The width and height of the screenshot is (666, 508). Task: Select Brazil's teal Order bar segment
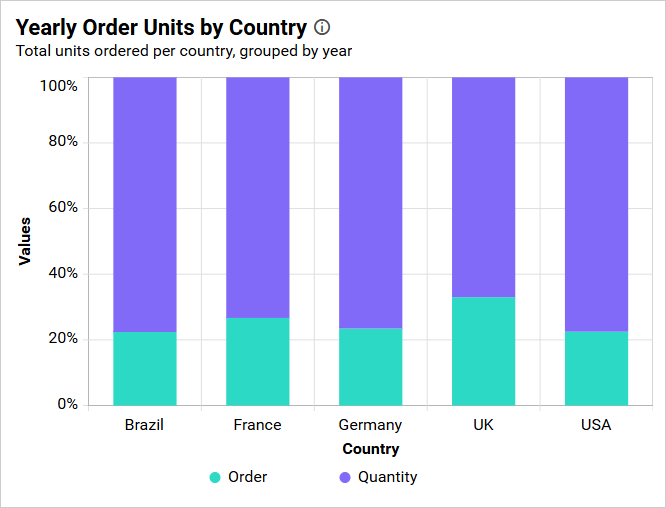tap(145, 368)
